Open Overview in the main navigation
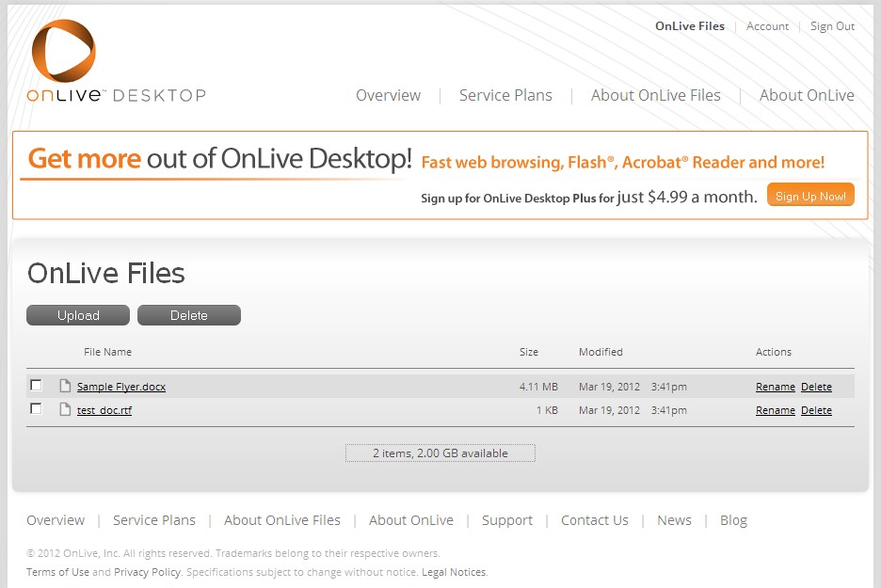Image resolution: width=881 pixels, height=588 pixels. click(388, 95)
